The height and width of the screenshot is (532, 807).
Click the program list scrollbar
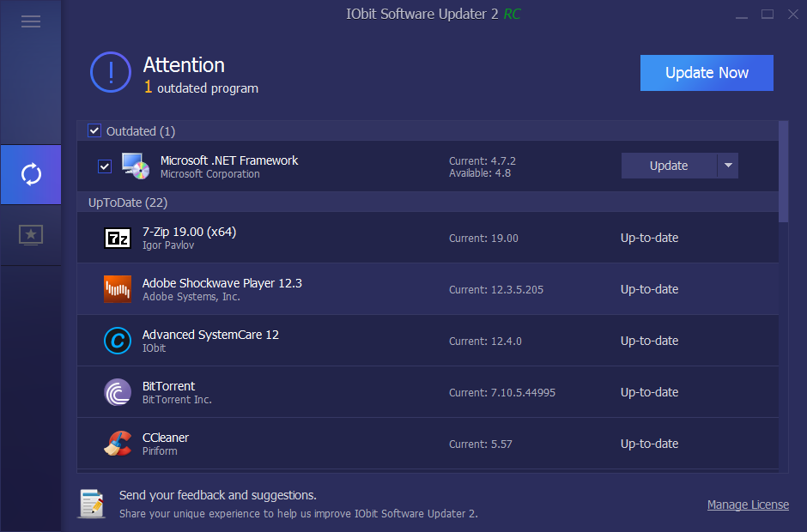coord(783,172)
